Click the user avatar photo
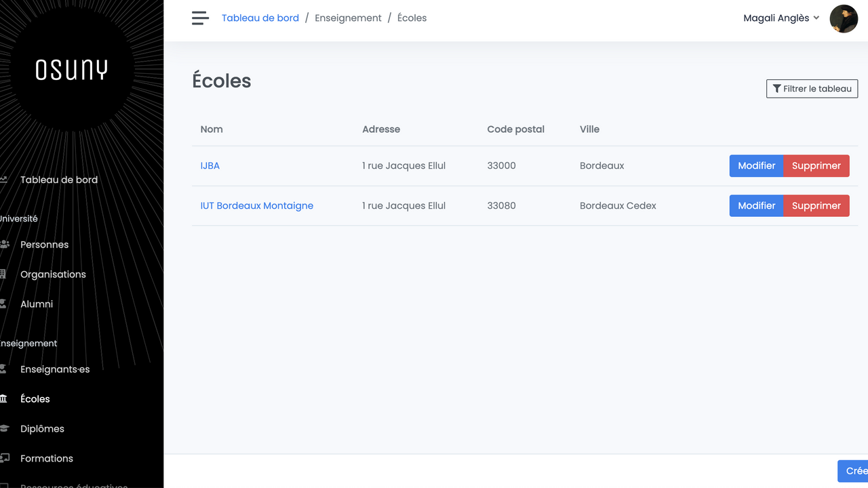This screenshot has height=488, width=868. pos(844,19)
